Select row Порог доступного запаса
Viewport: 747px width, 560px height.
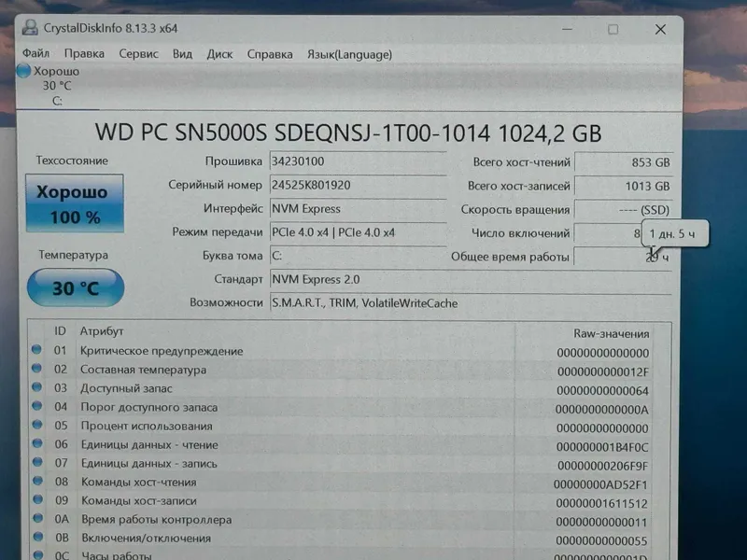coord(340,408)
